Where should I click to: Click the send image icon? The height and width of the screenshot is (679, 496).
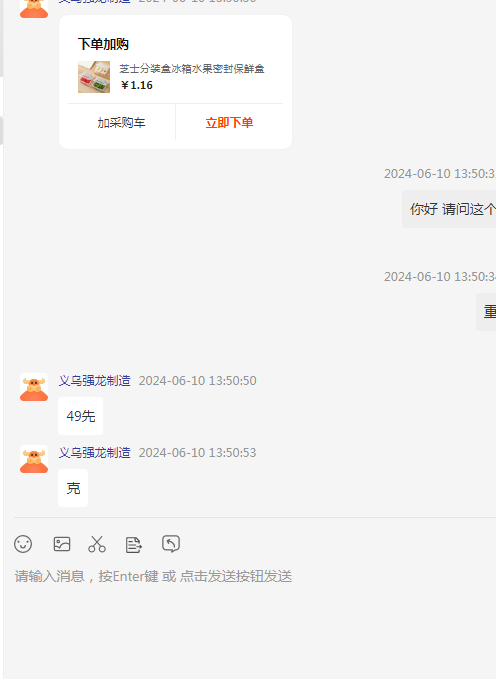point(62,544)
